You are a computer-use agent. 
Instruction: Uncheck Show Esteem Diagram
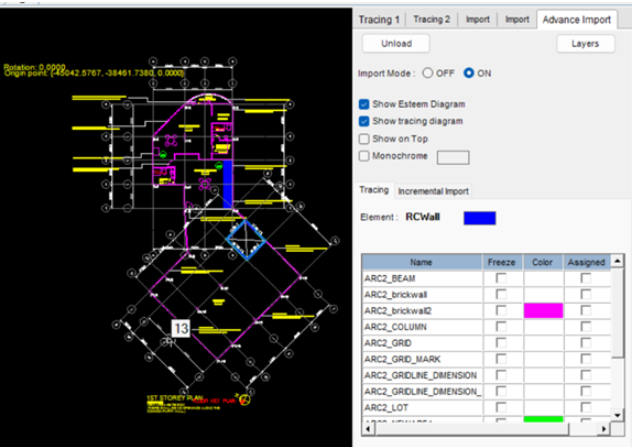tap(365, 104)
